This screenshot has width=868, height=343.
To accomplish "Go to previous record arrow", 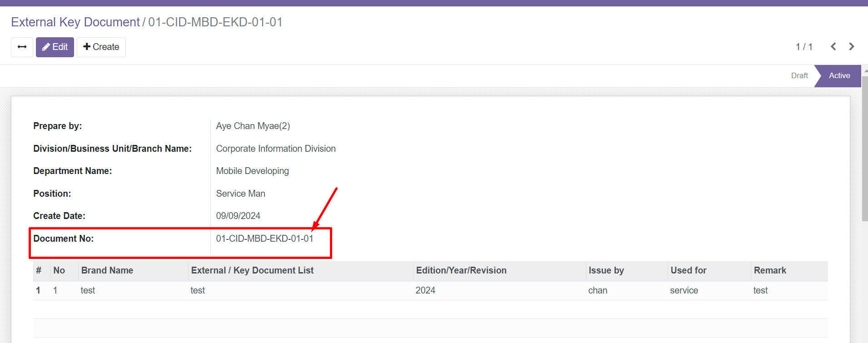I will click(x=833, y=47).
